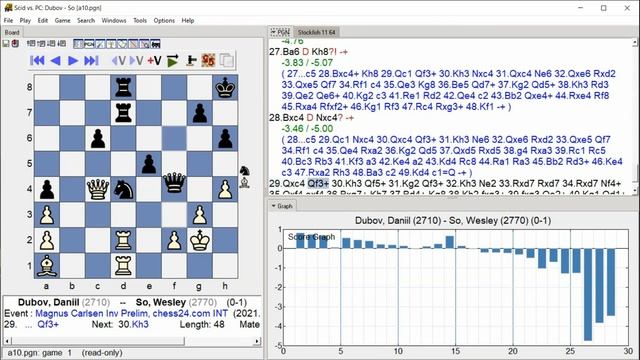The width and height of the screenshot is (640, 360).
Task: Click the overlapping windows icon on toolbar
Action: [x=227, y=60]
